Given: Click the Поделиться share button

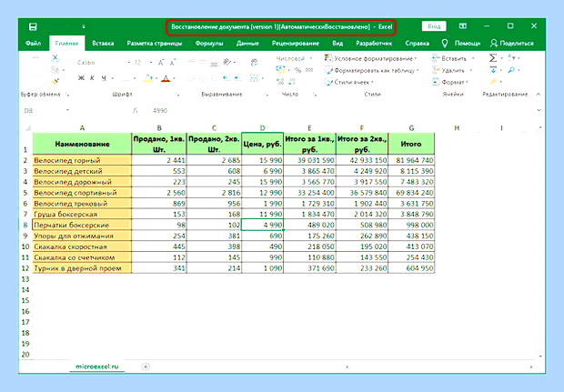Looking at the screenshot, I should coord(512,43).
